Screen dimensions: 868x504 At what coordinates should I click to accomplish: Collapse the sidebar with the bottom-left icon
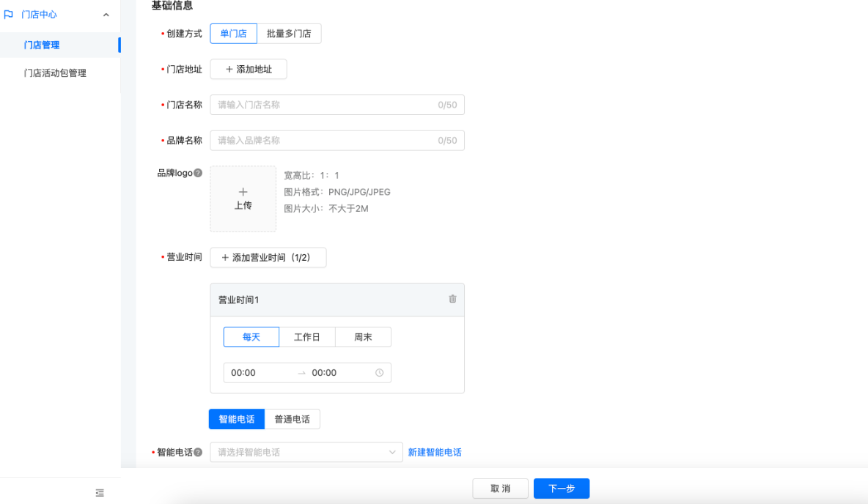[100, 492]
